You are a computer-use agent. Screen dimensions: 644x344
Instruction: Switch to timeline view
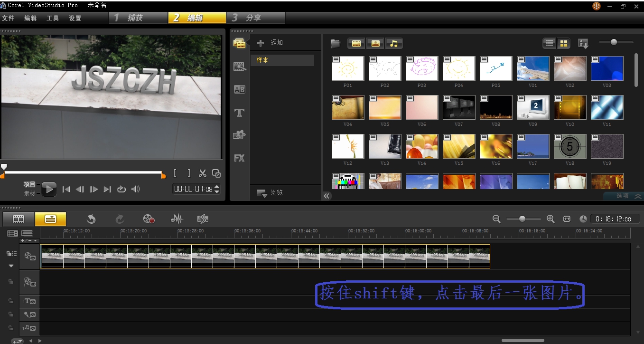[50, 219]
